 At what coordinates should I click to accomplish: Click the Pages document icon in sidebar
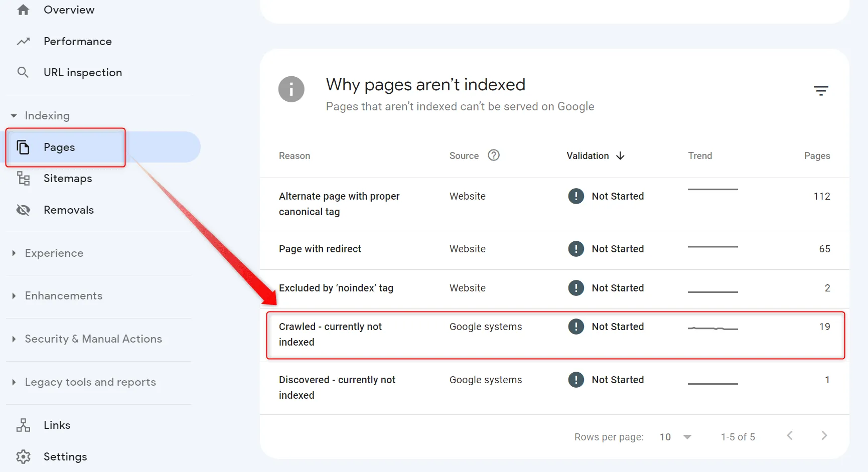coord(23,147)
